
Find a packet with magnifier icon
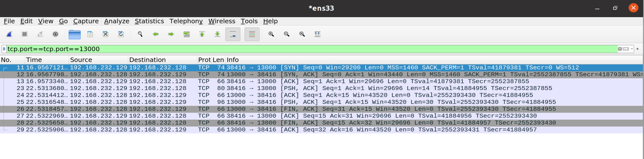click(x=140, y=34)
